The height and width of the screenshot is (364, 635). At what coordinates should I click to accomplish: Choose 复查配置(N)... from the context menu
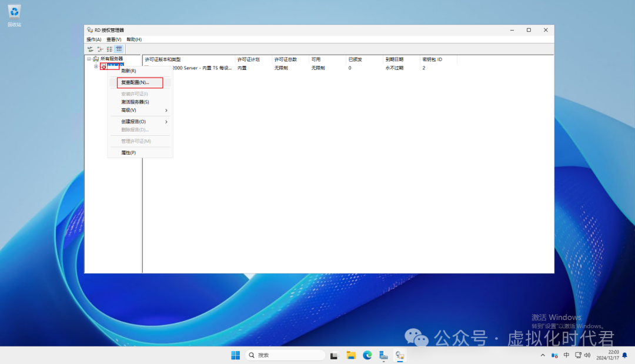[x=135, y=83]
